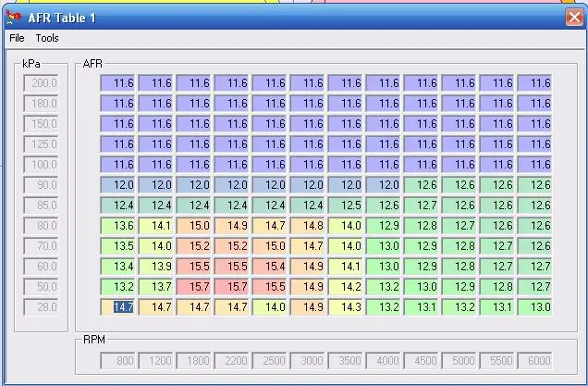588x386 pixels.
Task: Click the 90.0 kPa bin field
Action: coord(41,185)
